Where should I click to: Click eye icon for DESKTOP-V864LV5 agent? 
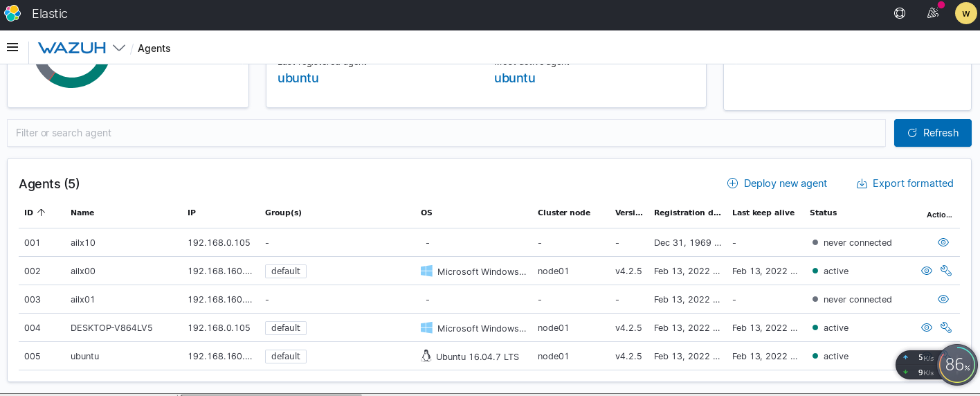click(927, 327)
